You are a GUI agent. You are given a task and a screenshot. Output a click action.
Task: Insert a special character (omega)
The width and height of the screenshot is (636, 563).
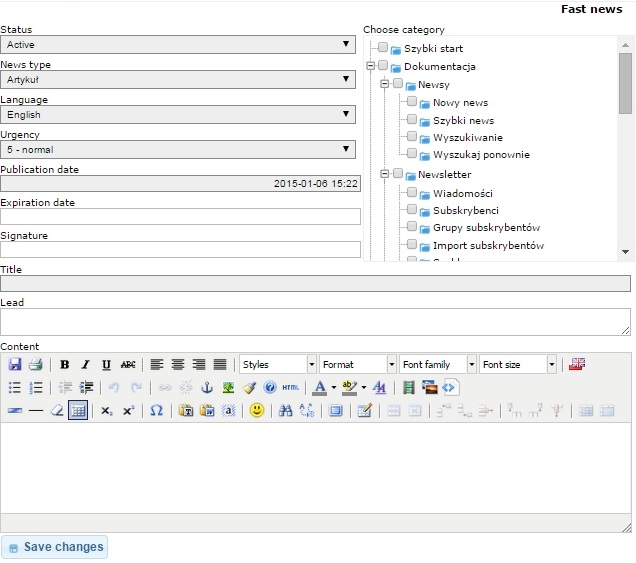pos(157,411)
